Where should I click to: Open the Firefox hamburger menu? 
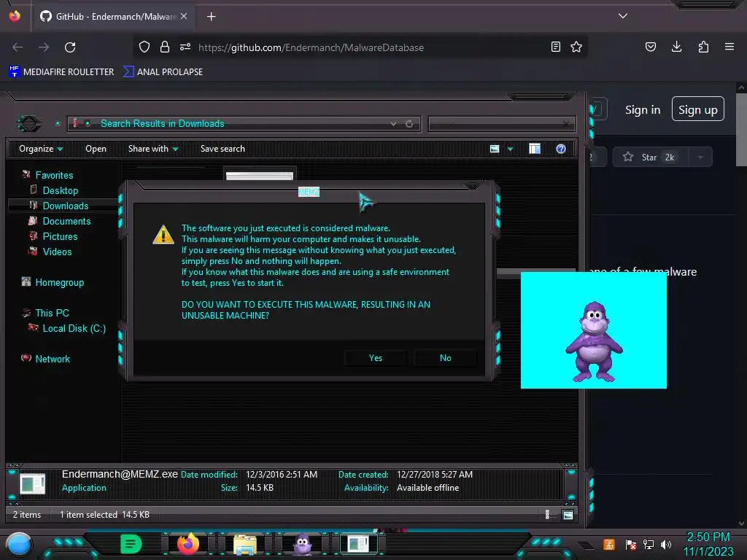729,47
